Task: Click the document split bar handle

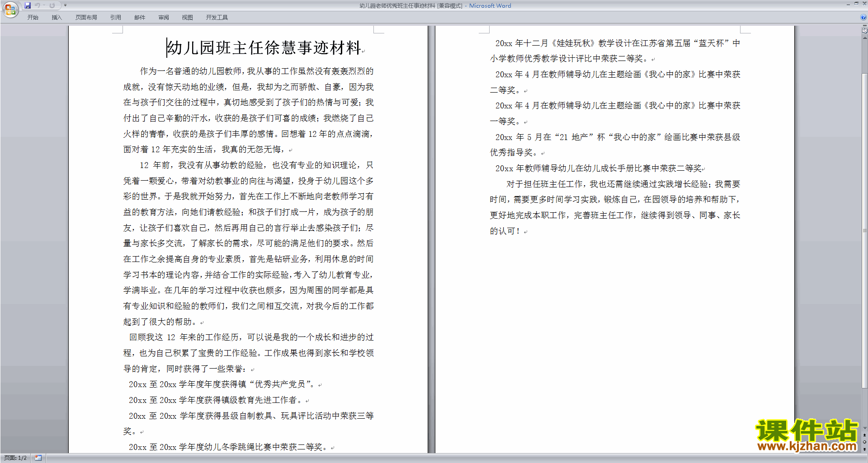Action: tap(865, 26)
